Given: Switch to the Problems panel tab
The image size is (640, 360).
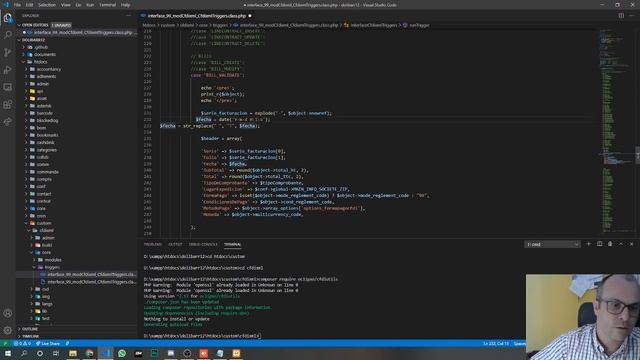Looking at the screenshot, I should coord(153,244).
